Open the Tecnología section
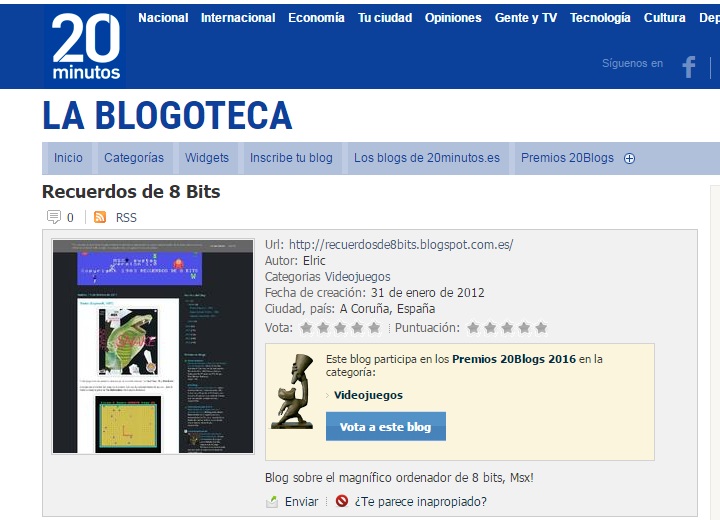Screen dimensions: 720x520 click(x=600, y=18)
